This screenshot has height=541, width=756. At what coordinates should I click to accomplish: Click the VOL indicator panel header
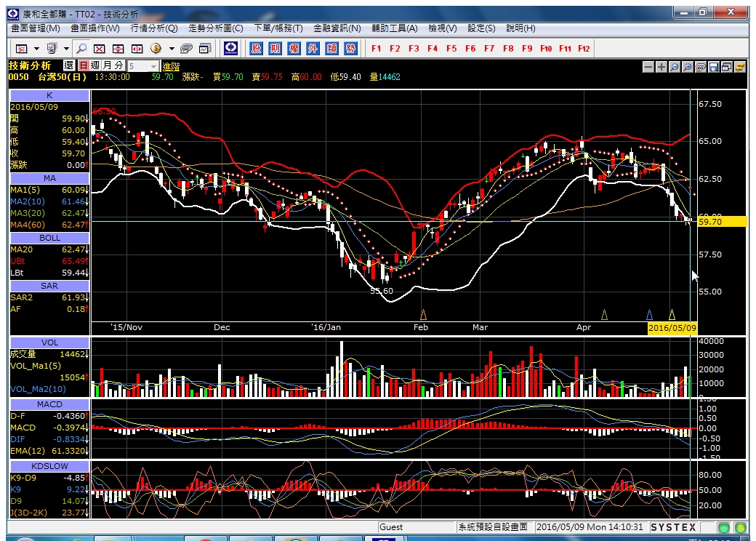coord(49,342)
